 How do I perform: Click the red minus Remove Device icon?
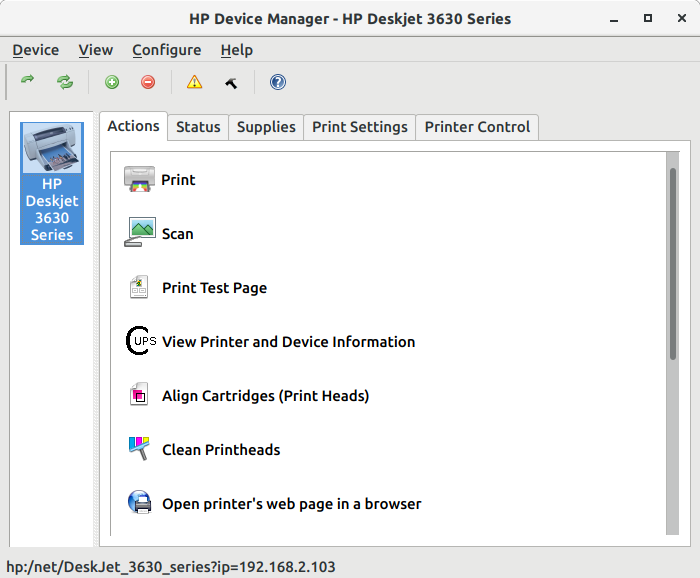[x=148, y=82]
